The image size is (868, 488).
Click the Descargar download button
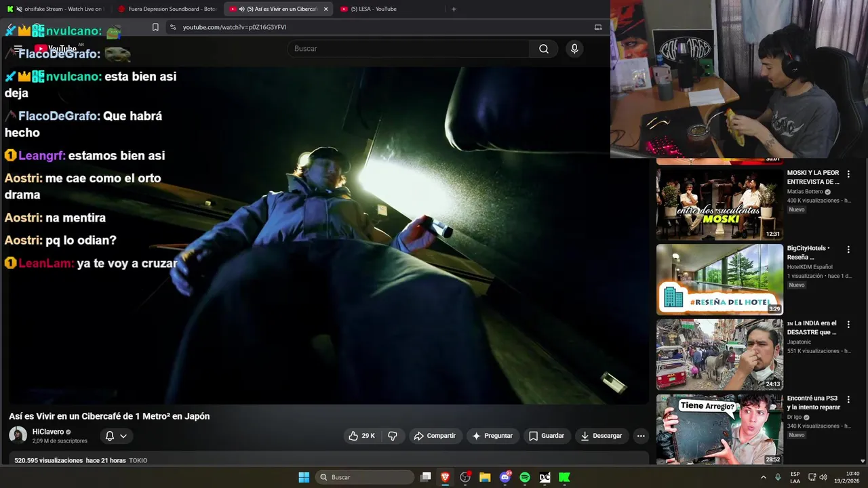tap(601, 436)
